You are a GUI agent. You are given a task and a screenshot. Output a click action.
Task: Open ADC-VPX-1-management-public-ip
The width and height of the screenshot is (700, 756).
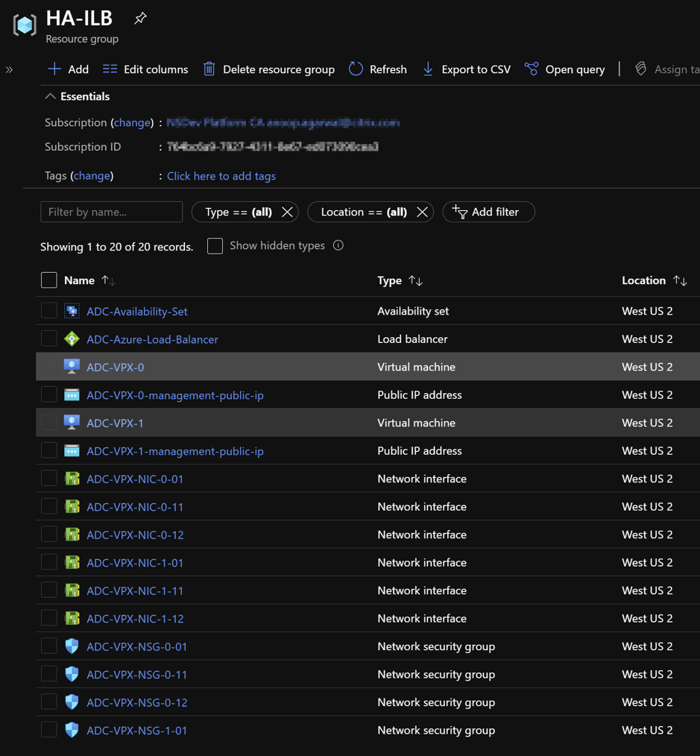coord(175,451)
